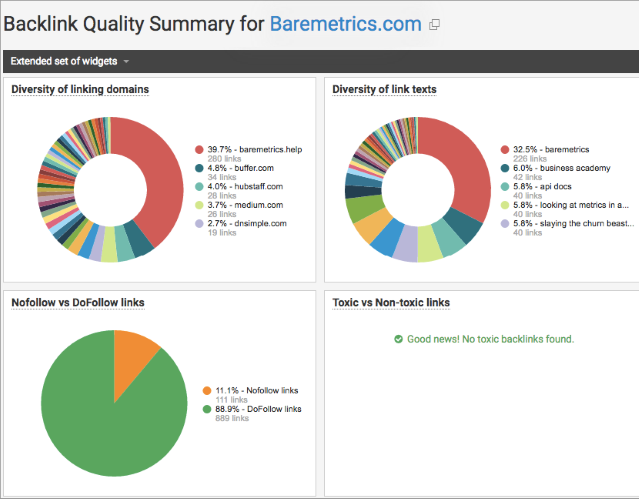Image resolution: width=639 pixels, height=499 pixels.
Task: Select the green DoFollow links legend swatch
Action: click(x=207, y=409)
